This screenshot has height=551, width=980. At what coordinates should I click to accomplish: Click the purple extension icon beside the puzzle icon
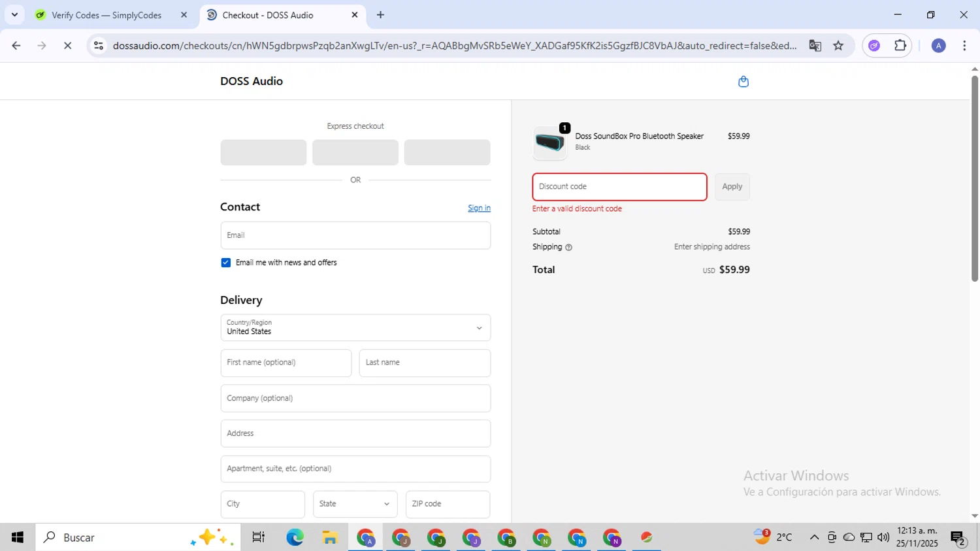[x=874, y=46]
